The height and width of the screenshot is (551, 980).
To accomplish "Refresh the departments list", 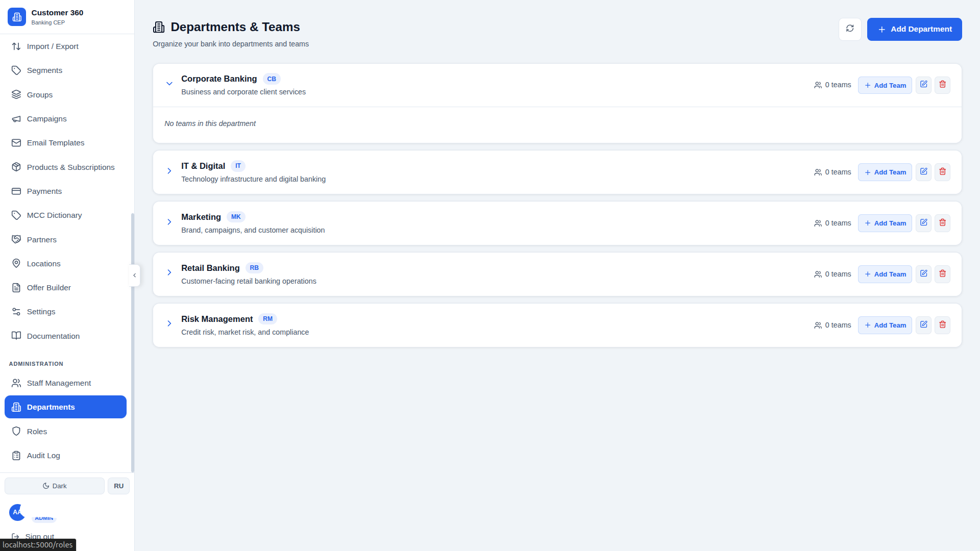I will point(850,29).
